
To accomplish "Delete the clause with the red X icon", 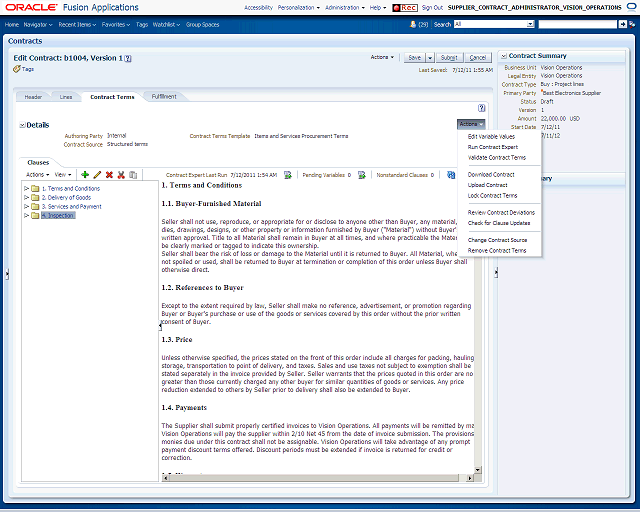I will pyautogui.click(x=109, y=175).
